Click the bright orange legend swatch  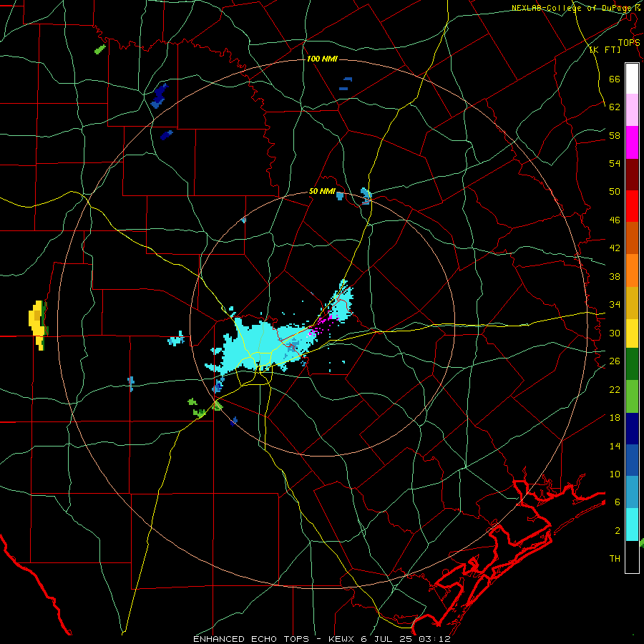tap(632, 270)
